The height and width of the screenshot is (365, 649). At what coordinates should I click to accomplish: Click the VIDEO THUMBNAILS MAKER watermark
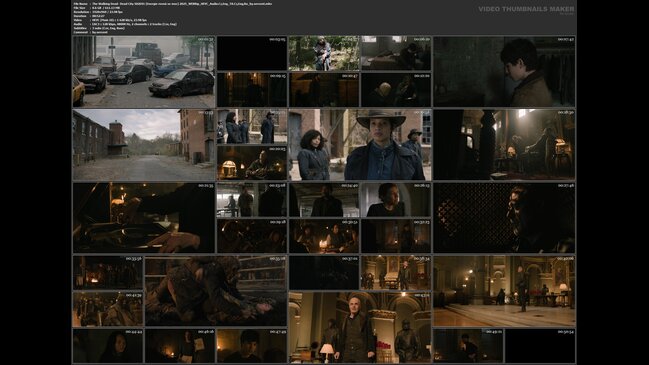tap(526, 9)
